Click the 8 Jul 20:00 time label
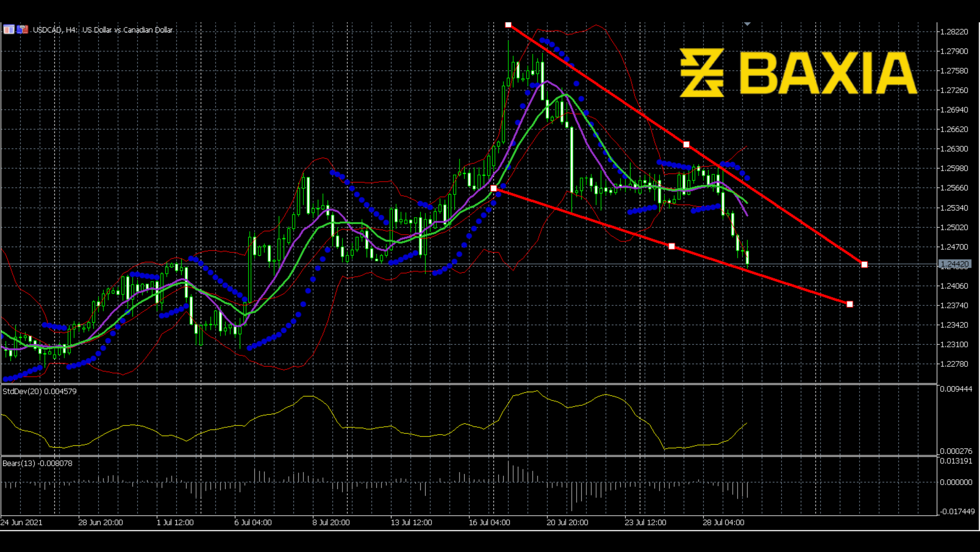This screenshot has width=980, height=552. click(x=331, y=523)
